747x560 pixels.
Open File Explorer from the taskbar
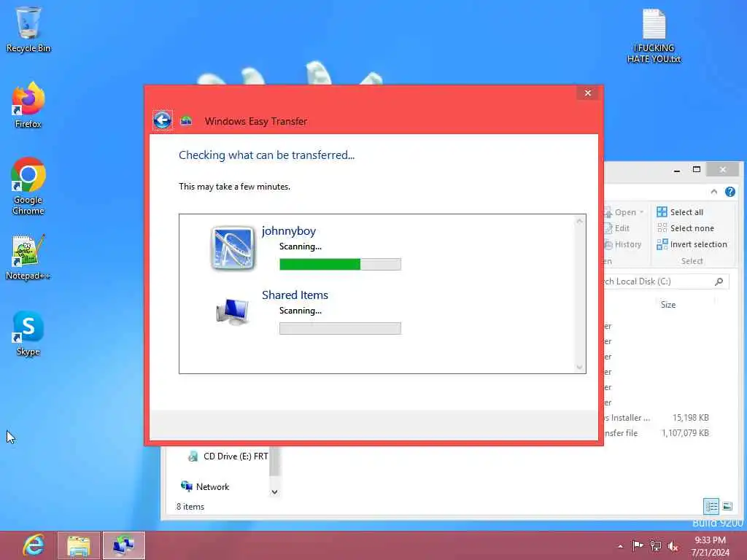click(x=79, y=545)
